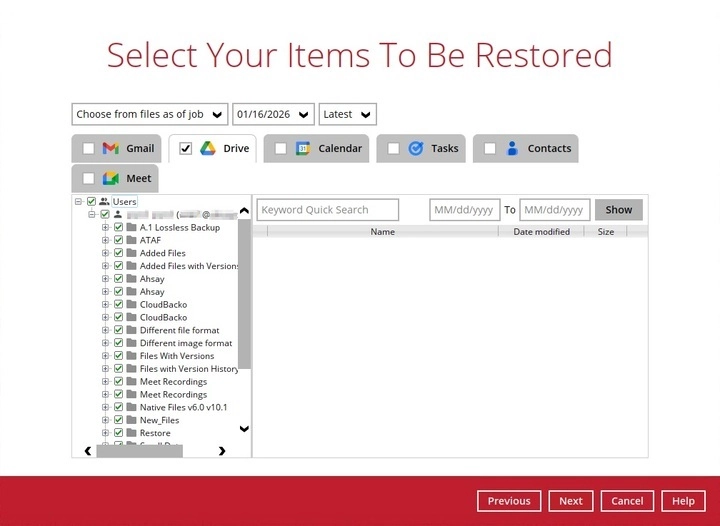This screenshot has height=526, width=720.
Task: Open the 01/16/2026 date dropdown
Action: point(273,114)
